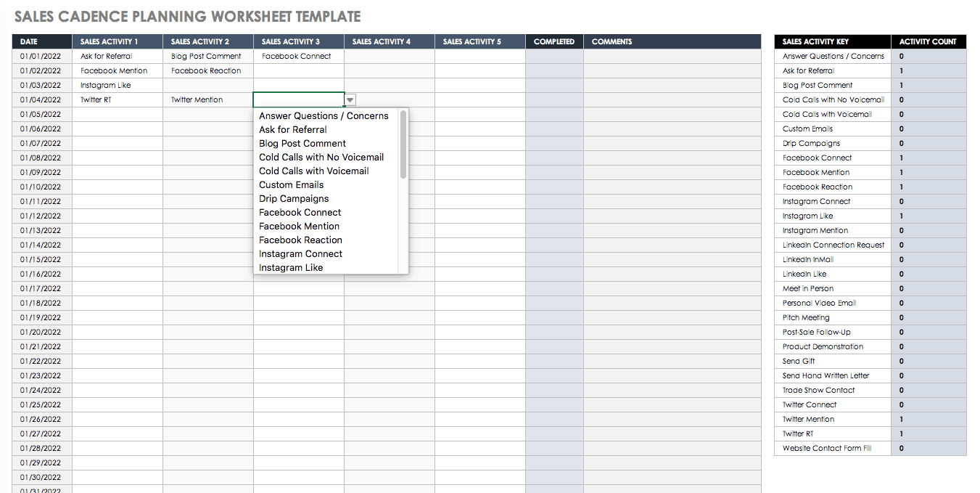This screenshot has width=980, height=493.
Task: Pick 'Facebook Reaction' in the dropdown list
Action: coord(300,240)
